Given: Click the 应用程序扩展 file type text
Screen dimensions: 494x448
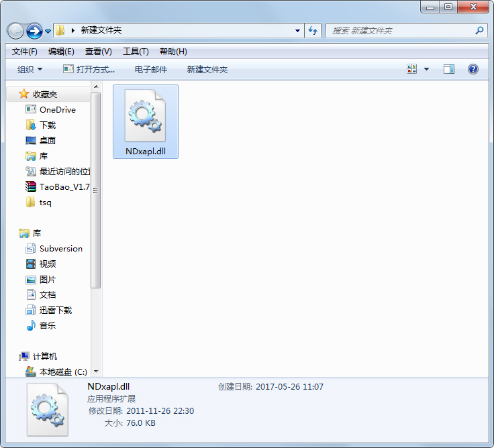Looking at the screenshot, I should [x=111, y=398].
